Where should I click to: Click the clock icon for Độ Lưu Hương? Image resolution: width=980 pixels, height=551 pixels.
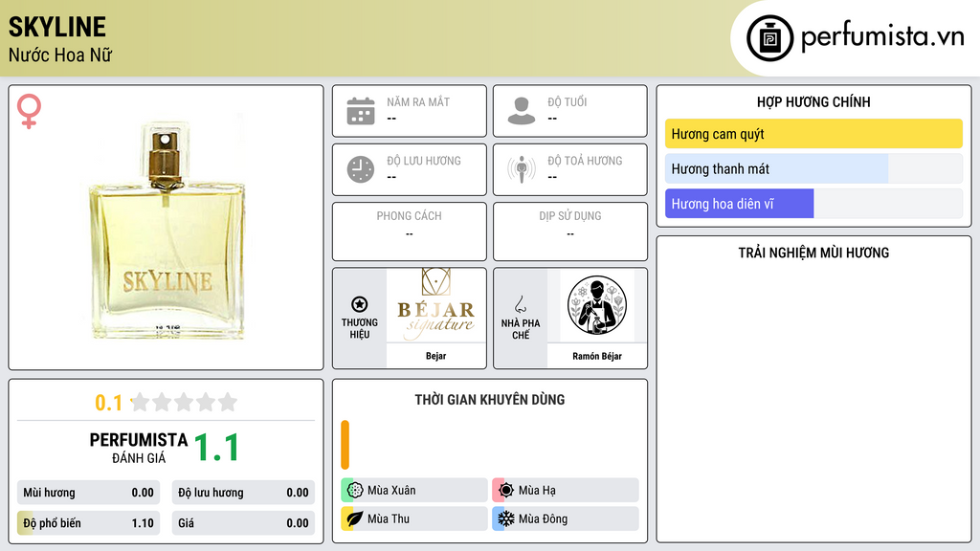pyautogui.click(x=361, y=169)
